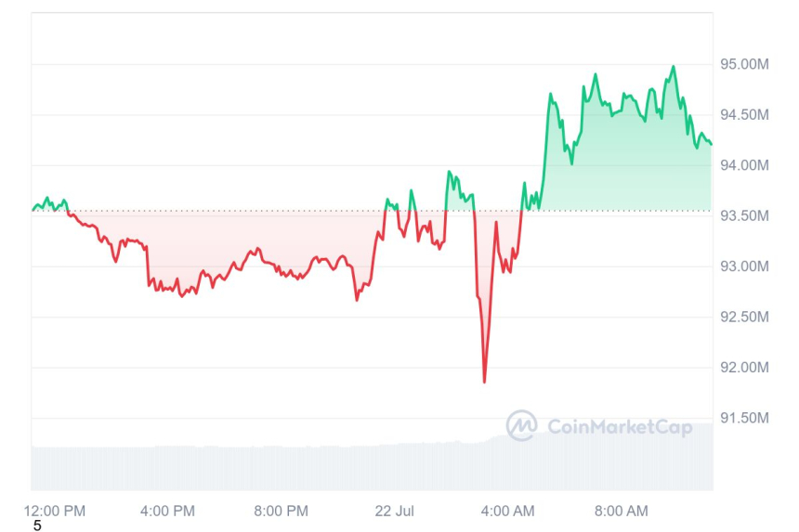Select the 8:00 AM time label
The width and height of the screenshot is (799, 532).
point(622,511)
